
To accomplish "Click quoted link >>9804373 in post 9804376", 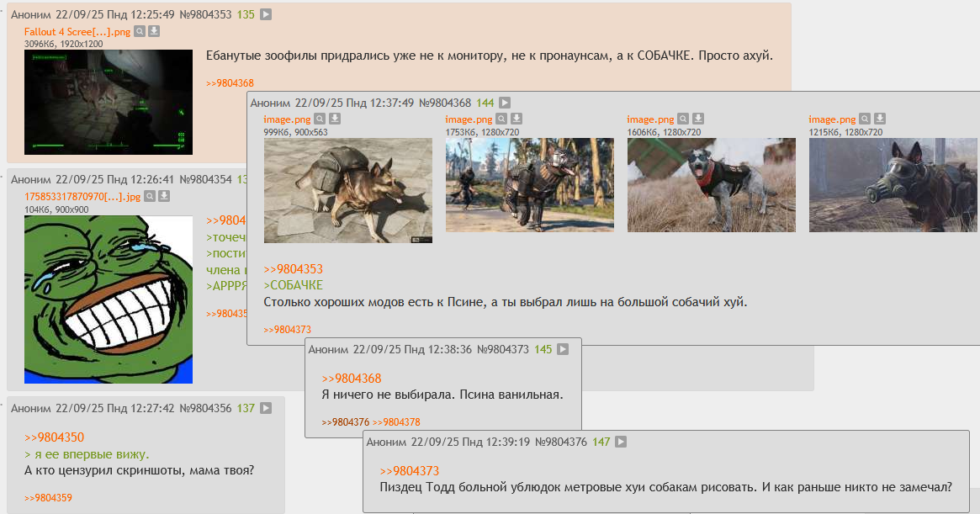I will click(x=410, y=471).
